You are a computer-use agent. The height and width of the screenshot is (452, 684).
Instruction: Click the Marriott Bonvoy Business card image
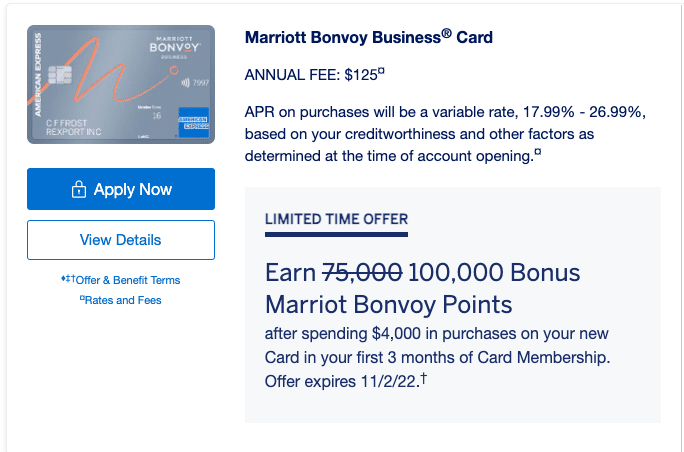(x=121, y=84)
